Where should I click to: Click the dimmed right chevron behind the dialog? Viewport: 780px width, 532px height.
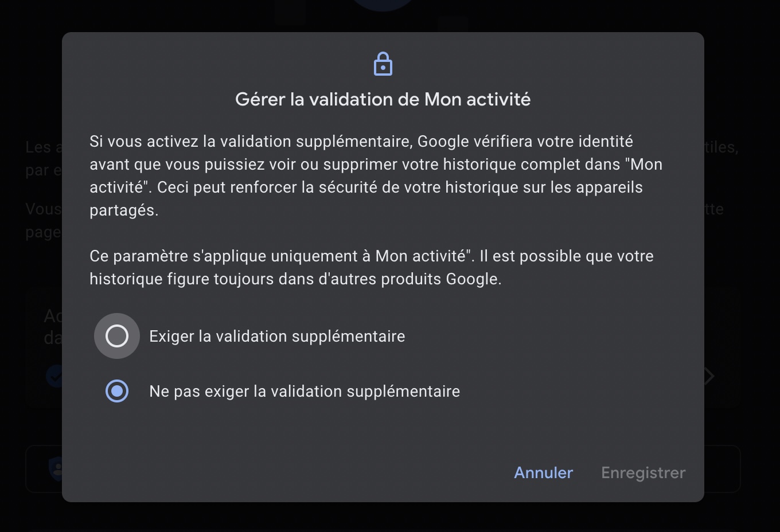[710, 376]
